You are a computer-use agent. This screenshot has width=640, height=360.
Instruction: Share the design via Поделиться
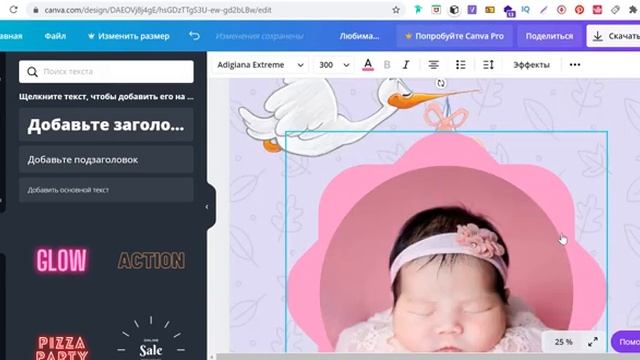(x=549, y=36)
